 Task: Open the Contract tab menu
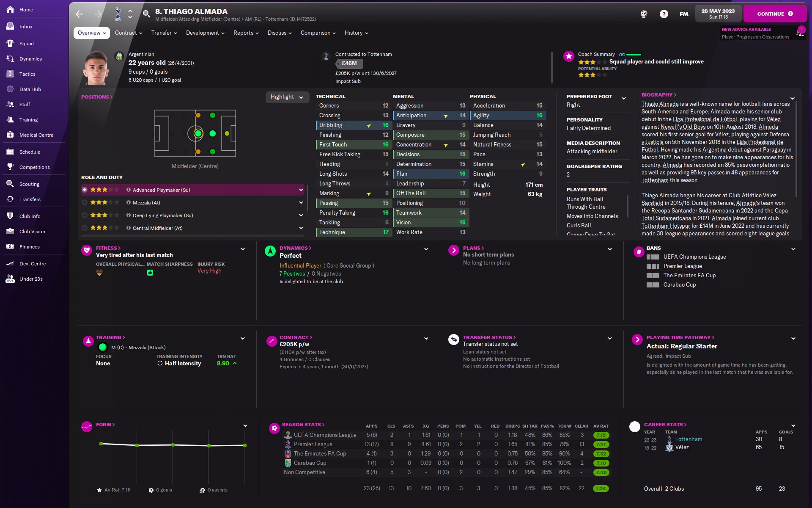tap(129, 33)
